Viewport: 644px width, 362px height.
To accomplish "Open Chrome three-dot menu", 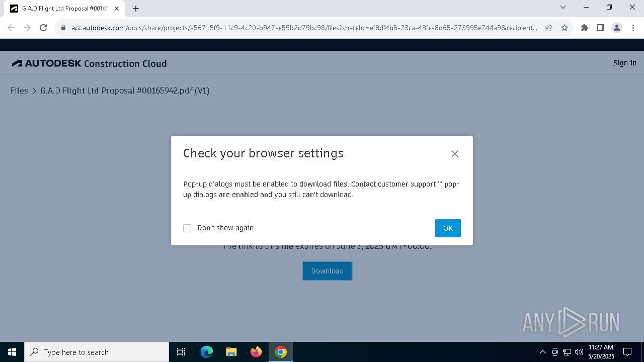I will [x=633, y=28].
